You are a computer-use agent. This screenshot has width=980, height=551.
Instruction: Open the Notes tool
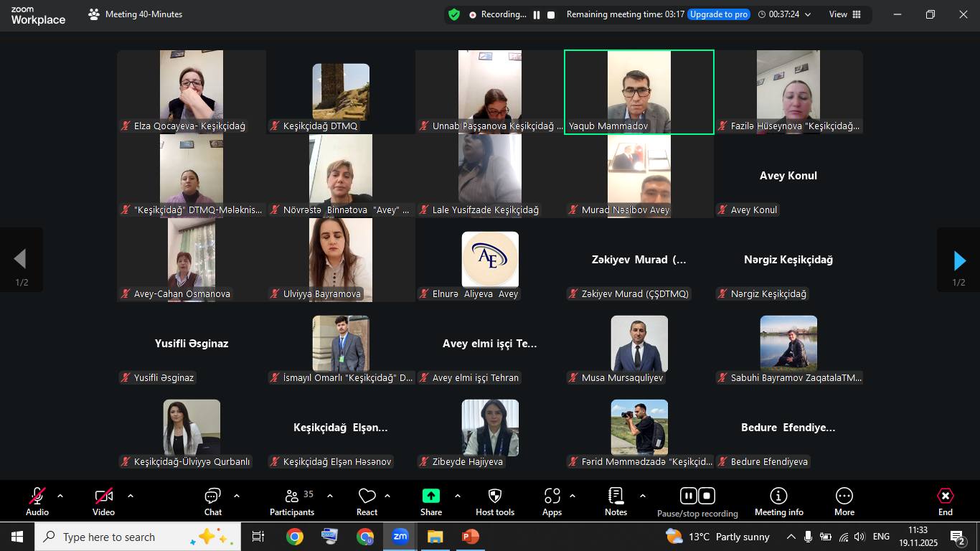[x=616, y=496]
